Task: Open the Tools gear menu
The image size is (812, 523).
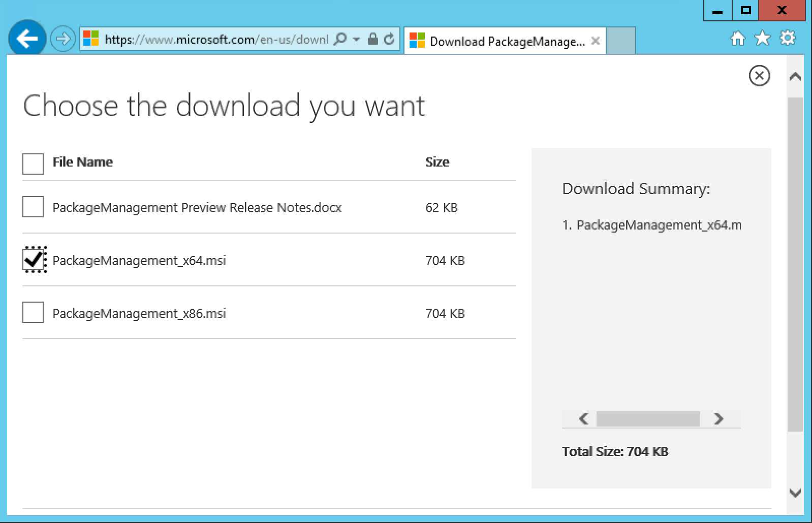Action: tap(788, 38)
